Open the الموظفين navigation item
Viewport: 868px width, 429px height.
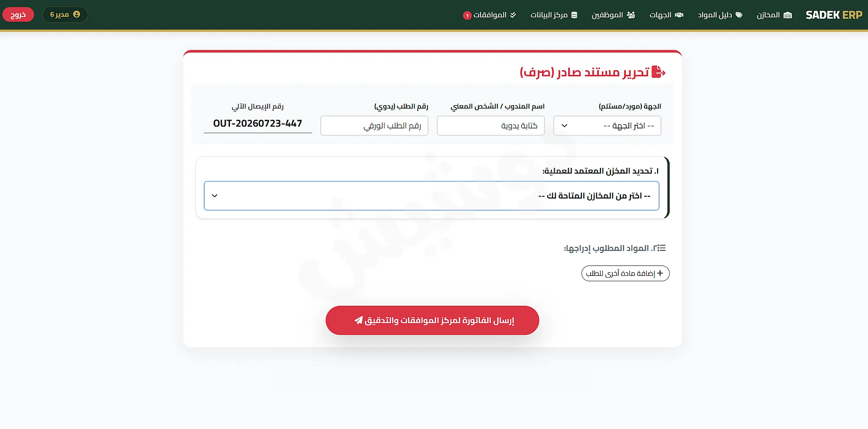613,15
